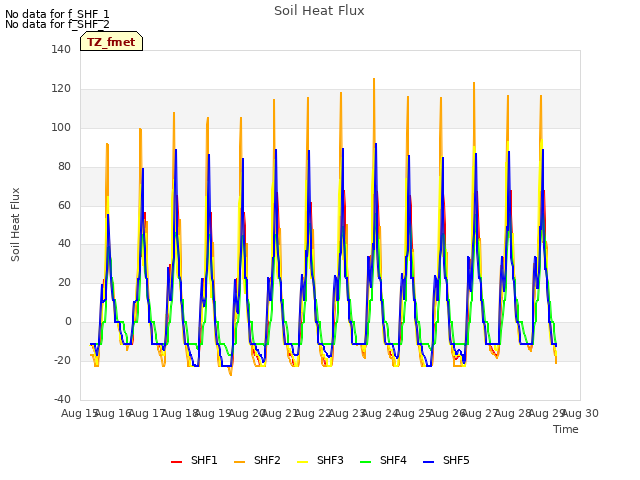The width and height of the screenshot is (640, 480).
Task: Click the Aug 27 x-axis tick label
Action: click(x=480, y=413)
